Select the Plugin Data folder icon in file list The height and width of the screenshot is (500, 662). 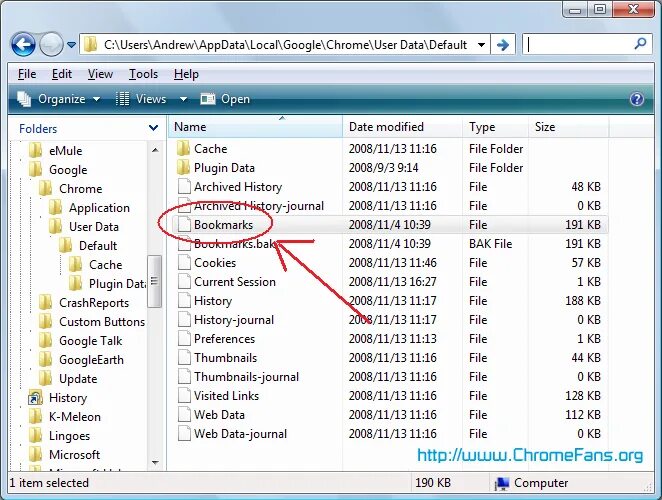[183, 168]
